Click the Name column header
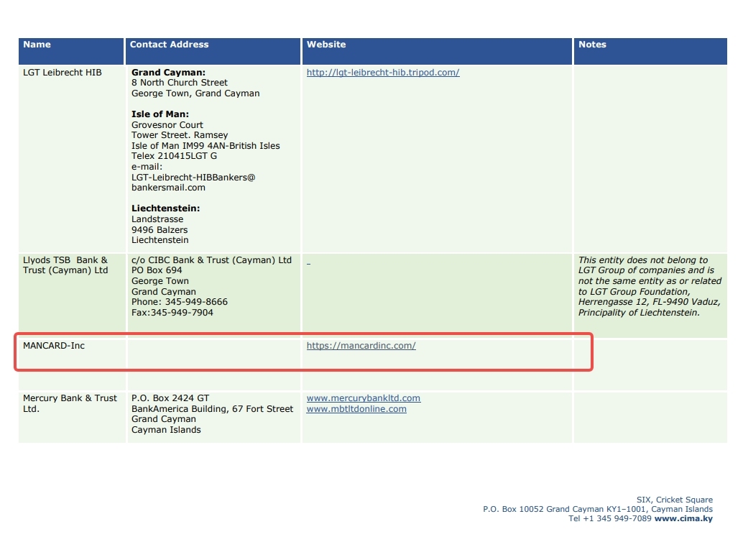The width and height of the screenshot is (743, 560). pos(37,45)
